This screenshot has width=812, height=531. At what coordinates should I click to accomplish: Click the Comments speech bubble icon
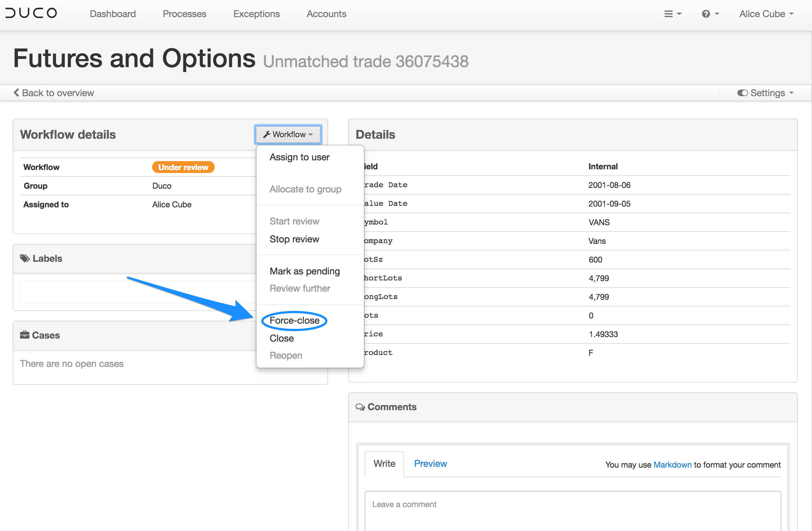click(x=360, y=407)
